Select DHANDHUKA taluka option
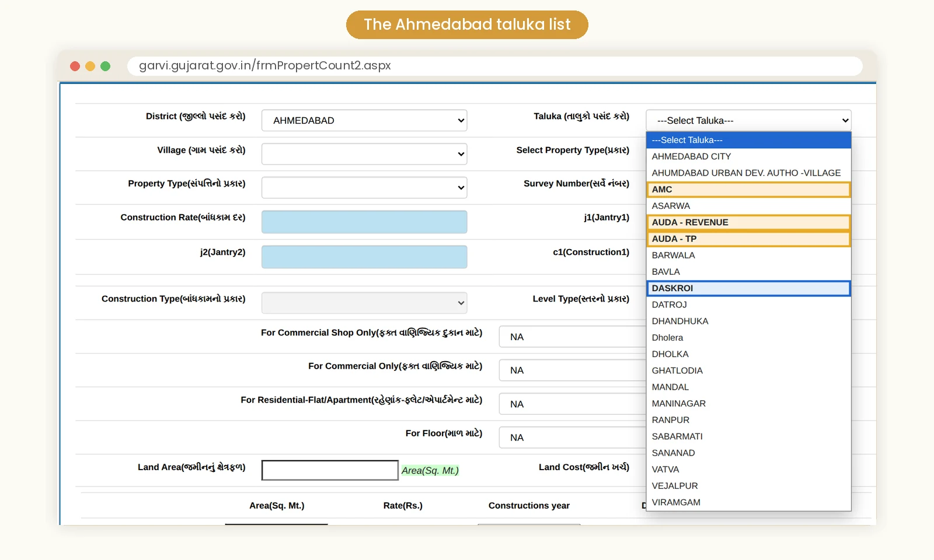The image size is (934, 560). click(748, 321)
